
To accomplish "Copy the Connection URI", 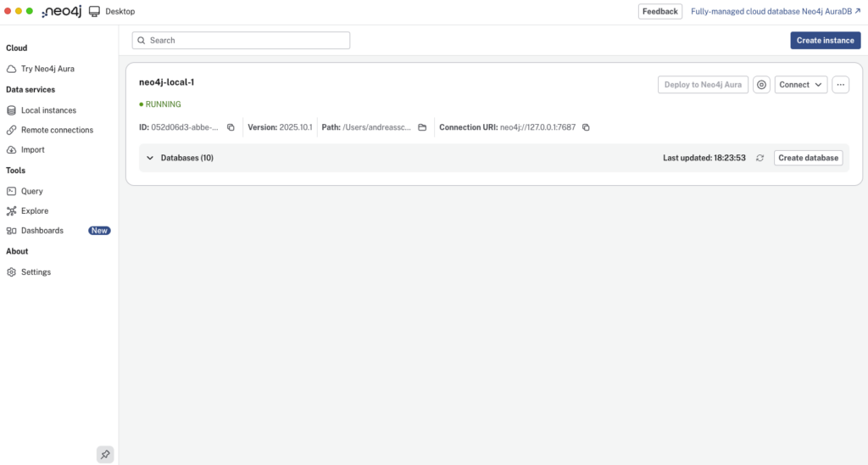I will [586, 127].
